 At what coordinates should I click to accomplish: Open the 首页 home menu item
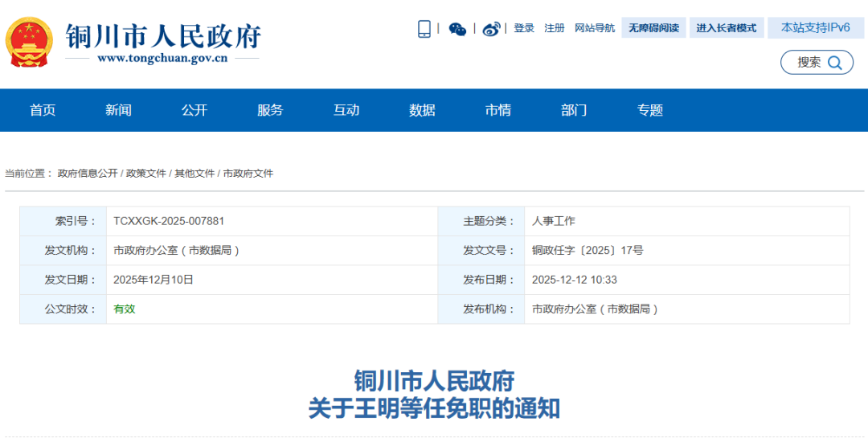43,110
